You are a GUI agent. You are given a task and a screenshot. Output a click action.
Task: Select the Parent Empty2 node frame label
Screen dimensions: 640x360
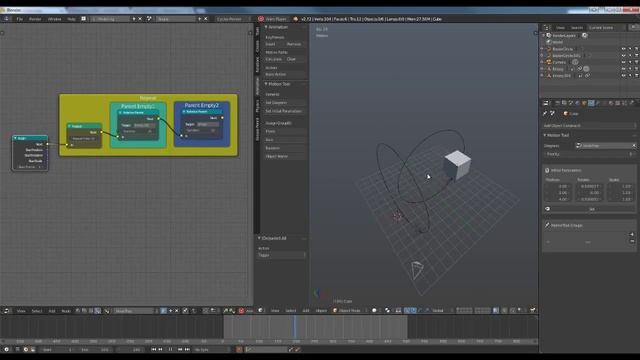pos(202,105)
